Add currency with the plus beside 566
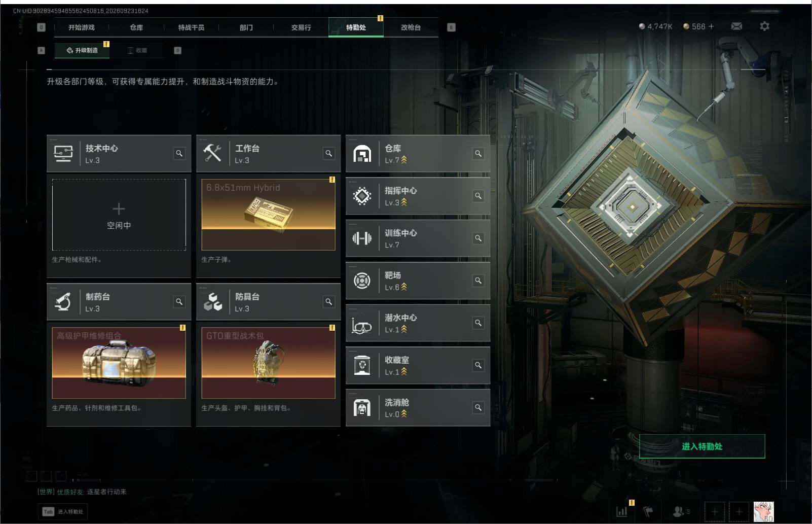 point(711,26)
